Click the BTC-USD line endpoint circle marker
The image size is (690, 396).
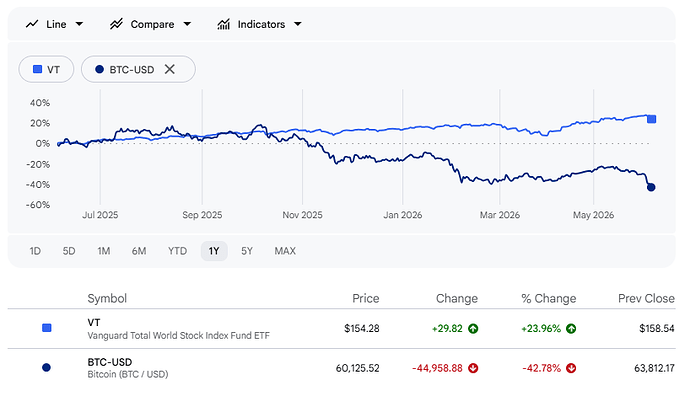coord(651,187)
